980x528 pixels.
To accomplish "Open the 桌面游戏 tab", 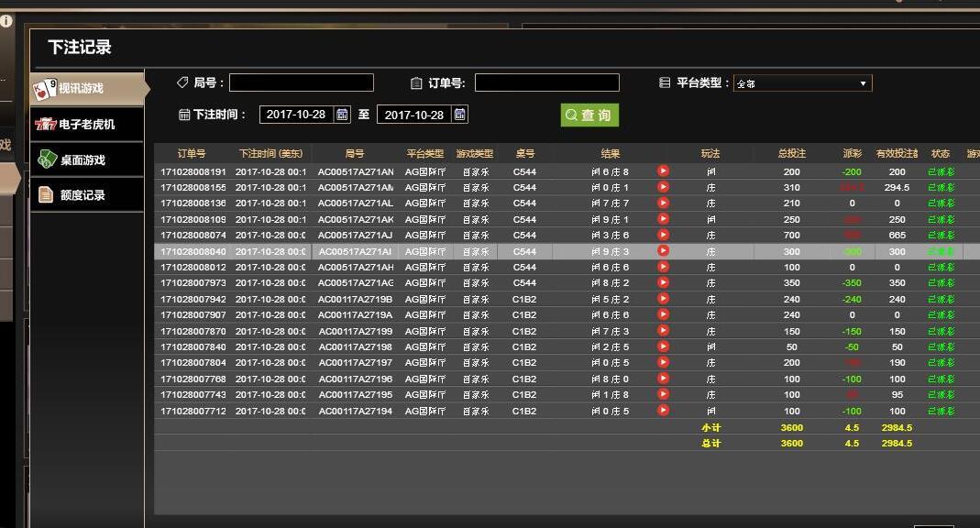I will point(87,160).
